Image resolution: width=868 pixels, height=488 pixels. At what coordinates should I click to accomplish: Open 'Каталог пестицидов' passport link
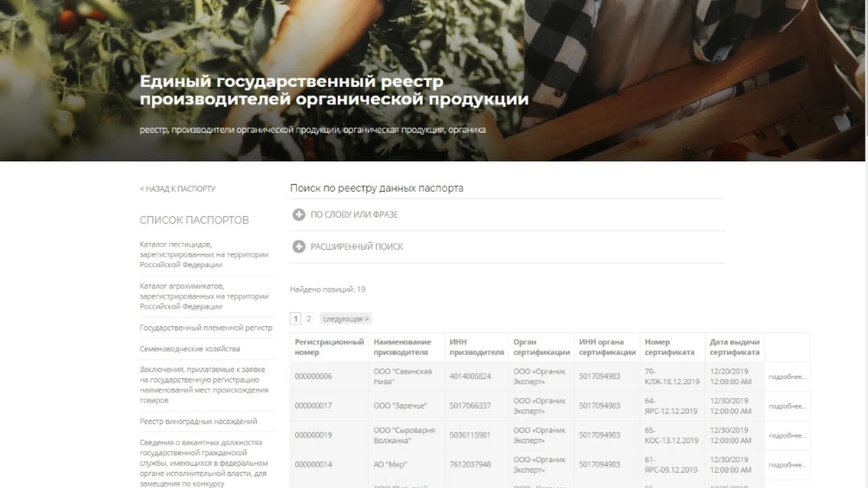pyautogui.click(x=204, y=255)
